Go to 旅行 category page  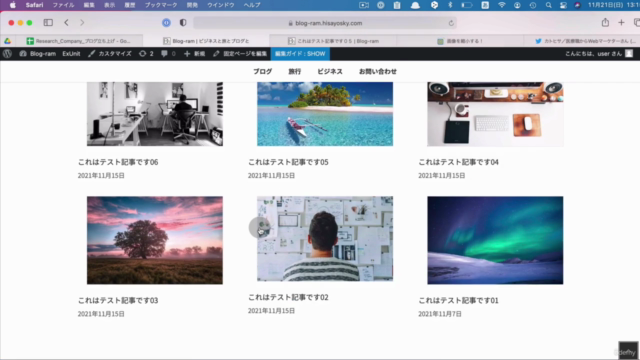click(295, 71)
